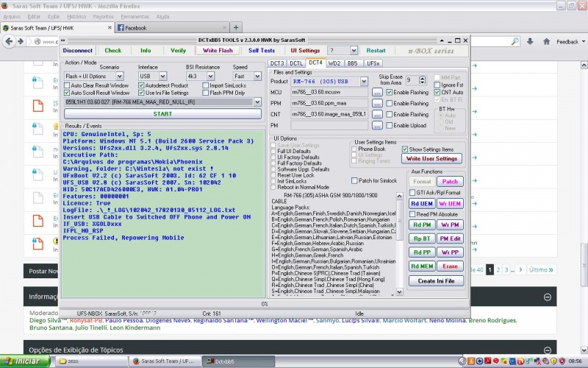The height and width of the screenshot is (368, 588).
Task: Increment the Skip Erase from Area spinner
Action: [x=423, y=78]
